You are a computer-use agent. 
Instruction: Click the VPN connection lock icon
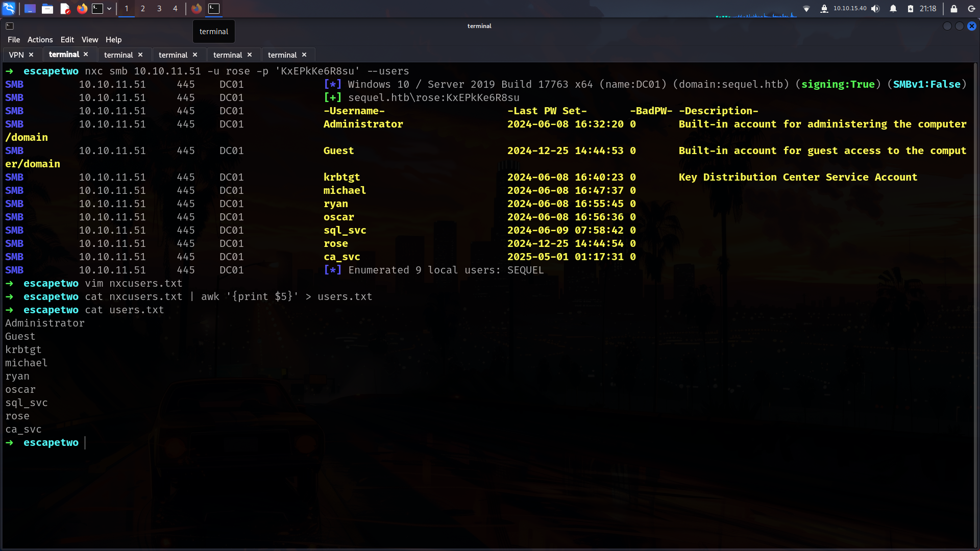[824, 8]
